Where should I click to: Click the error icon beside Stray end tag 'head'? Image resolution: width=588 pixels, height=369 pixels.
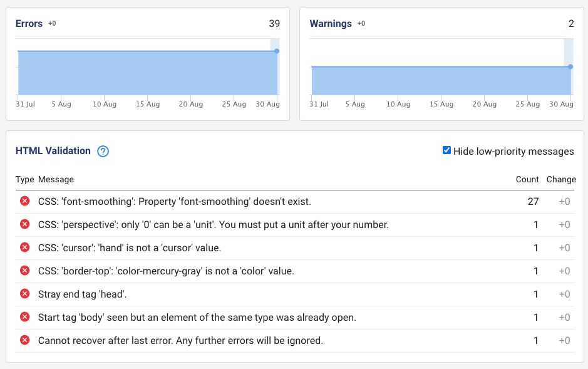(24, 294)
